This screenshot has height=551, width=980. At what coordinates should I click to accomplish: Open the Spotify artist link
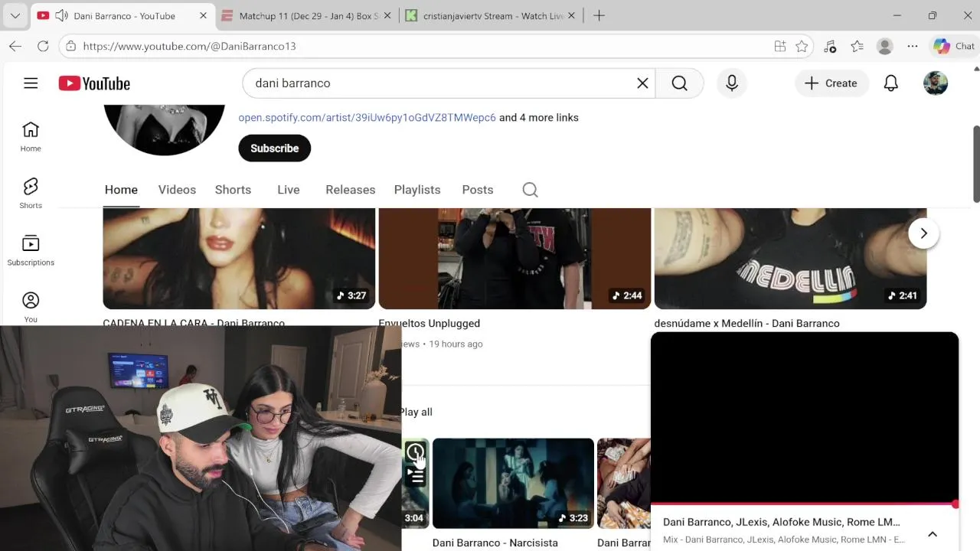(367, 118)
